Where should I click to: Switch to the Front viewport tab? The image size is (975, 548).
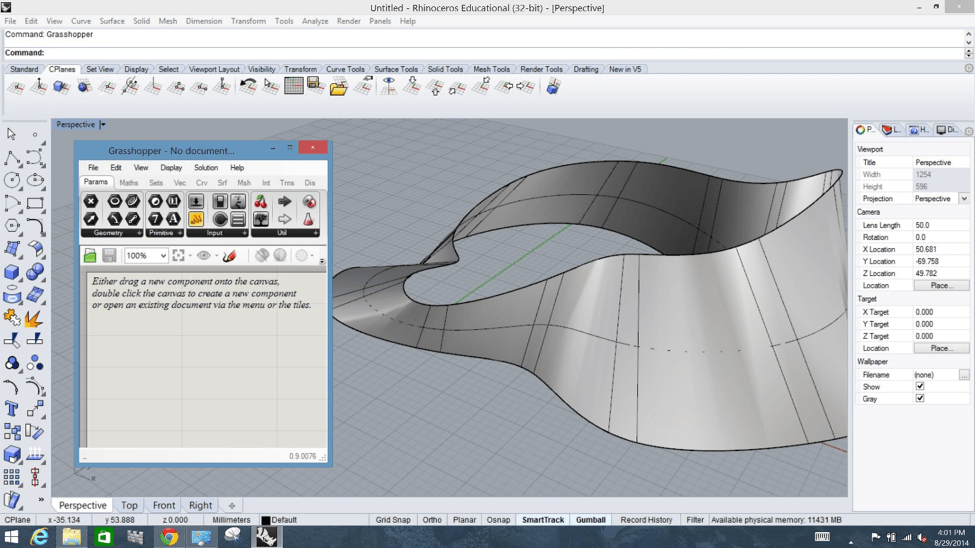click(164, 505)
